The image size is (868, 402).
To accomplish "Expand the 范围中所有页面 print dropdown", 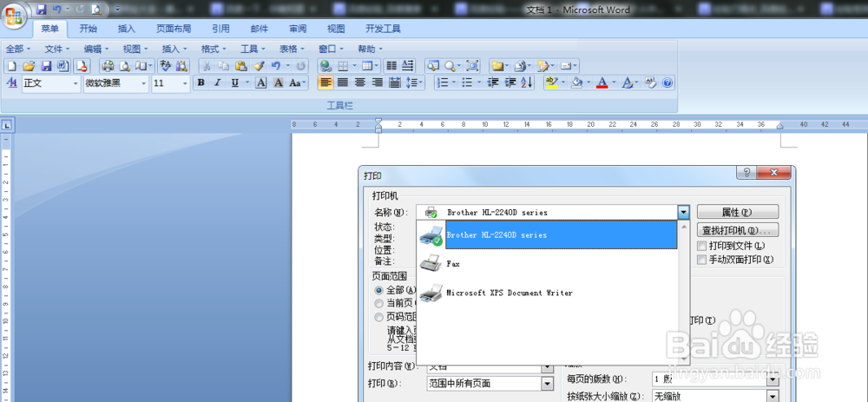I will (x=548, y=383).
